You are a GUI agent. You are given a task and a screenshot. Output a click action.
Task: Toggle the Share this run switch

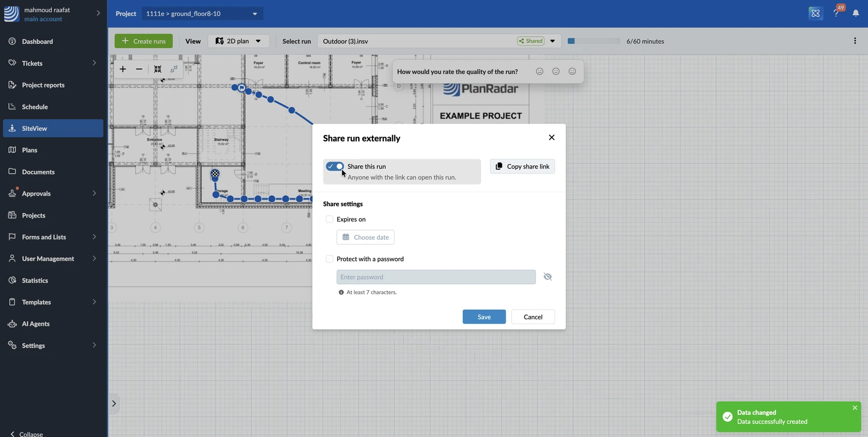(335, 166)
